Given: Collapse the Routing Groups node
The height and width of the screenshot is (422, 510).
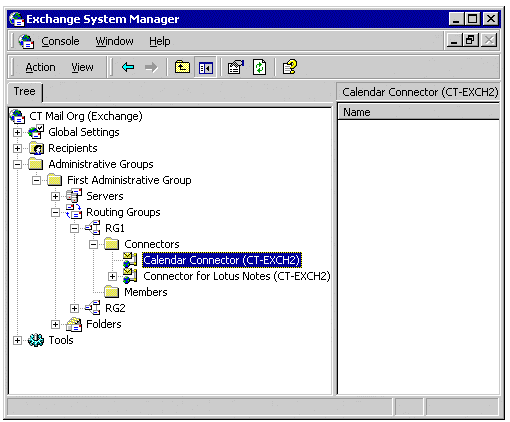Looking at the screenshot, I should (55, 212).
